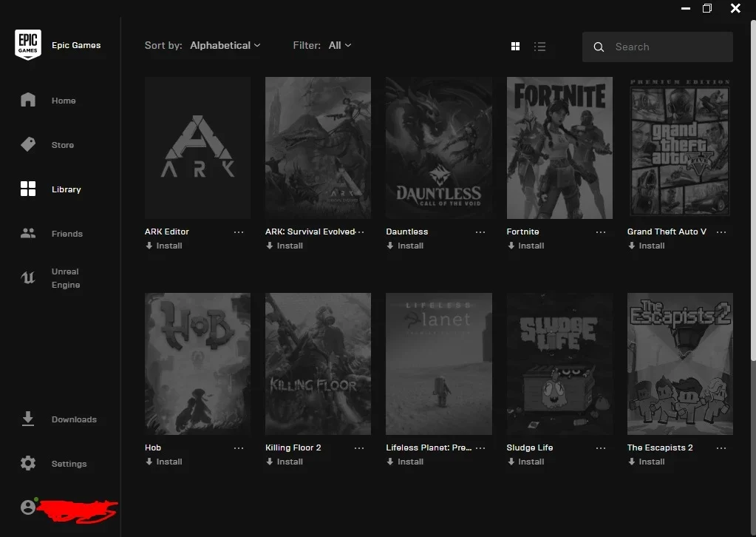Screen dimensions: 756x537
Task: Click the Killing Floor 2 cover
Action: (319, 364)
